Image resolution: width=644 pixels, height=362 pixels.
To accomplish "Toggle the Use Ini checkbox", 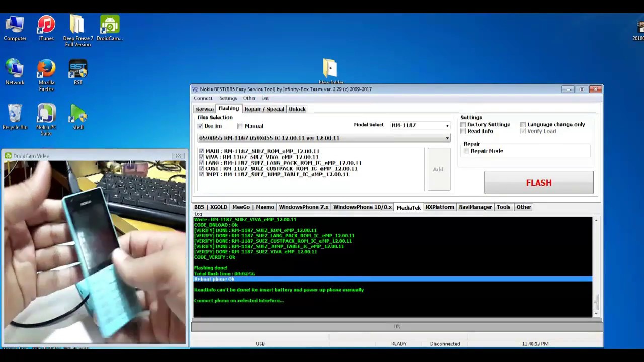I will click(x=200, y=126).
